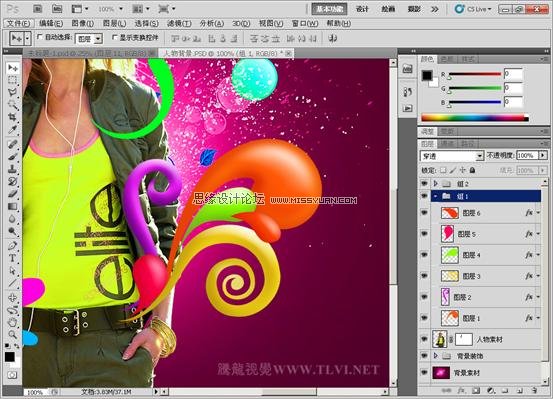553x399 pixels.
Task: Hide the 图层 5 layer
Action: pyautogui.click(x=424, y=234)
